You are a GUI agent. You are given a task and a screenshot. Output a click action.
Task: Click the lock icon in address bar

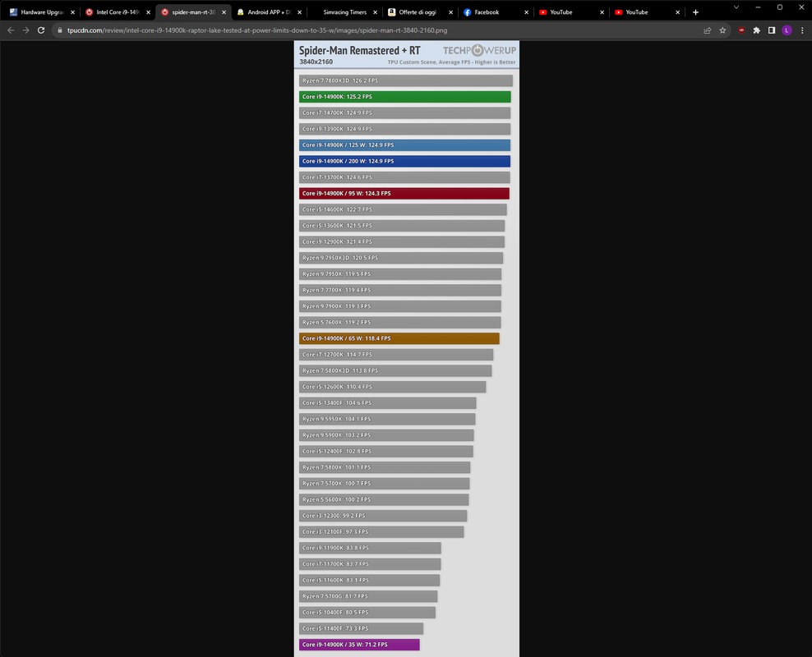click(60, 30)
